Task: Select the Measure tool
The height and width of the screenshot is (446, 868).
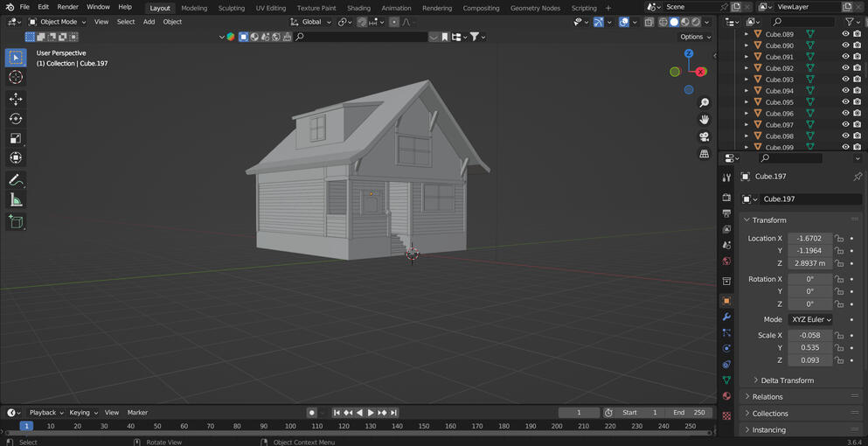Action: 16,200
